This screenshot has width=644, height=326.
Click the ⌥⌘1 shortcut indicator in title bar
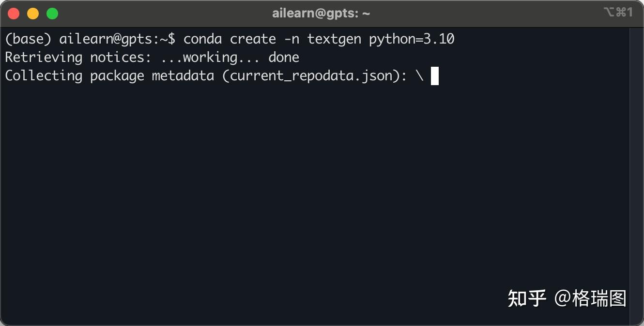(618, 13)
